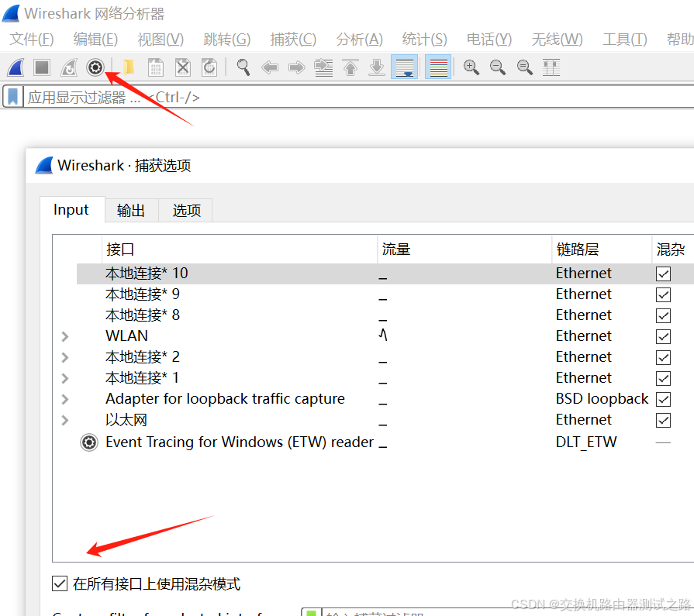Click ETW reader gear icon
The height and width of the screenshot is (616, 694).
point(89,442)
